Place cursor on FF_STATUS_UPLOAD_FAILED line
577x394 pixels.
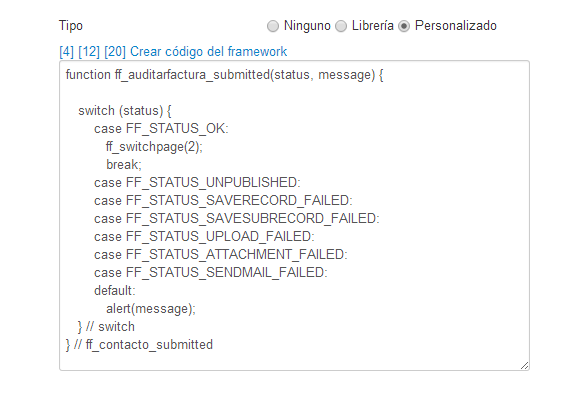204,237
